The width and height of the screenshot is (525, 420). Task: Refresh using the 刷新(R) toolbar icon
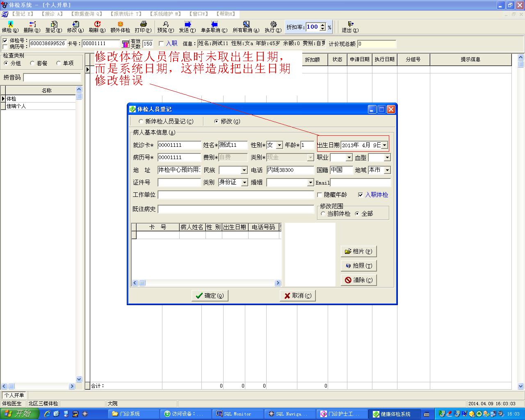pyautogui.click(x=97, y=27)
